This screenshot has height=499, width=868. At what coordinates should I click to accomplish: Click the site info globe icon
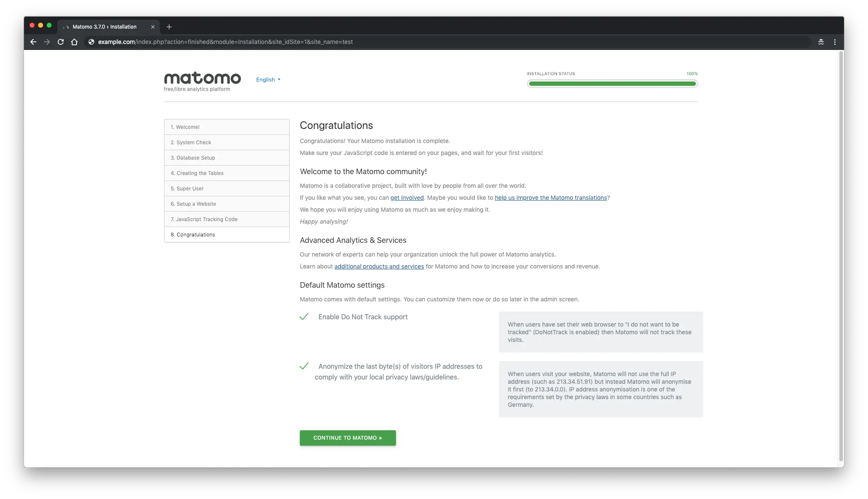(91, 42)
